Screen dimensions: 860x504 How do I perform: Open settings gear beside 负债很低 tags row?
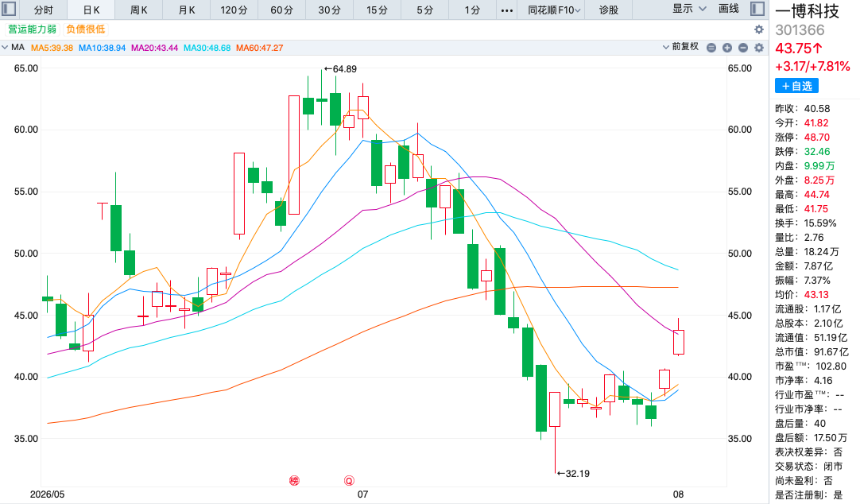tap(759, 29)
